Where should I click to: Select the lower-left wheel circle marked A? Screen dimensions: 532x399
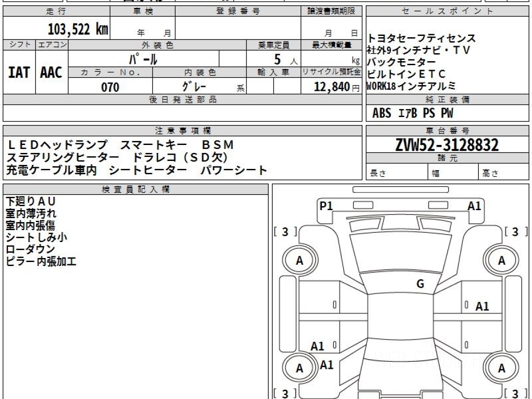click(x=299, y=368)
